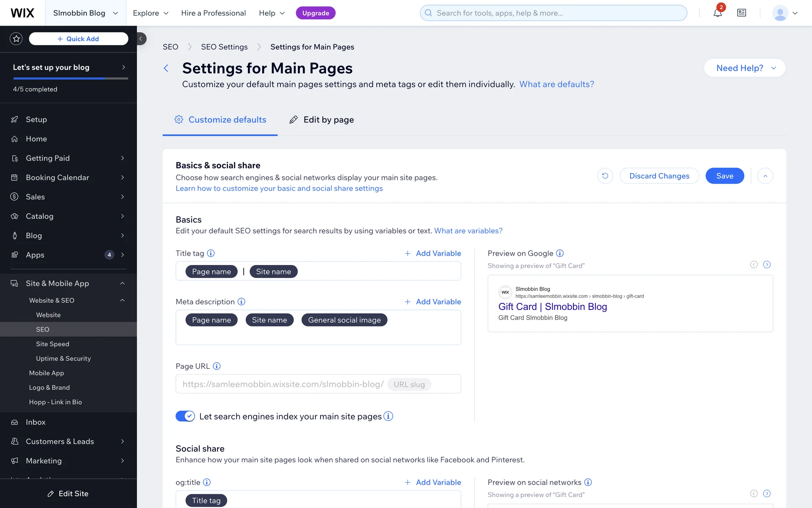Image resolution: width=812 pixels, height=508 pixels.
Task: Collapse the sidebar with the arrow handle
Action: pyautogui.click(x=141, y=39)
